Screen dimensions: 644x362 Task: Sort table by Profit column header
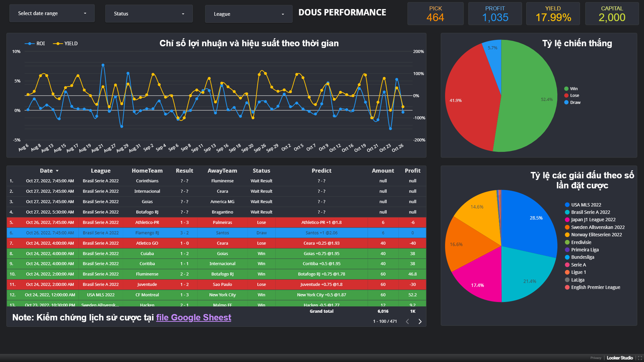412,171
